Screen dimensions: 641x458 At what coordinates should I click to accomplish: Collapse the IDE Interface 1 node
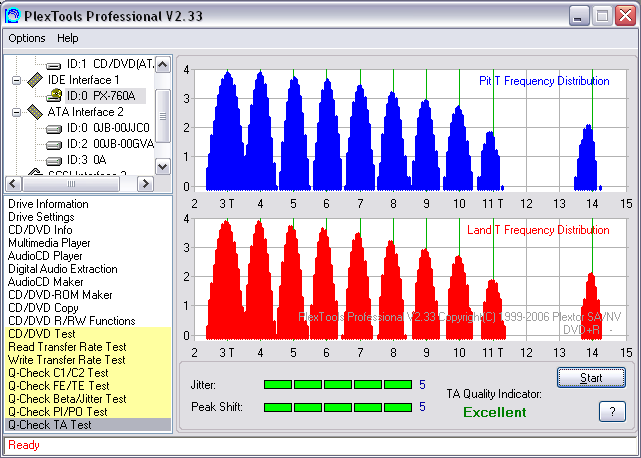16,80
